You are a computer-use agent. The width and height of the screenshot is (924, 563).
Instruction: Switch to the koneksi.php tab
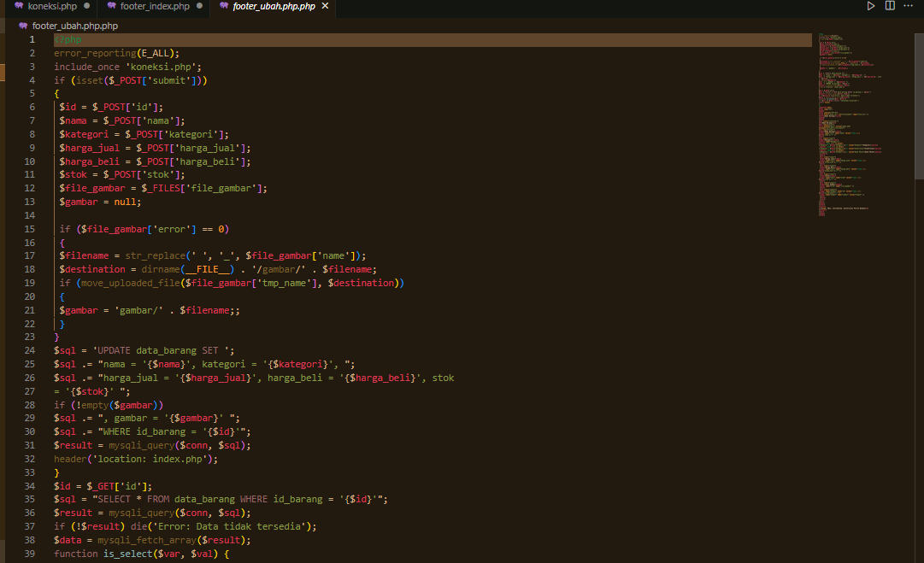pos(52,6)
